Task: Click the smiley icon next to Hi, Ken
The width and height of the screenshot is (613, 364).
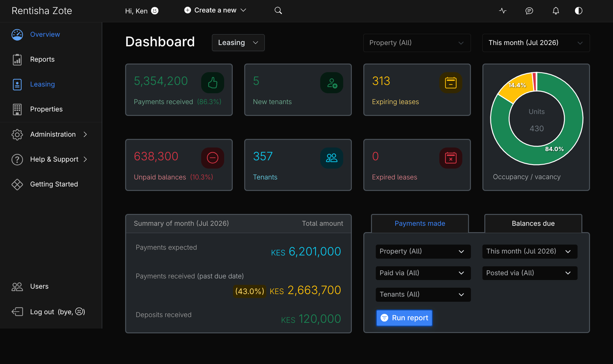Action: 155,11
